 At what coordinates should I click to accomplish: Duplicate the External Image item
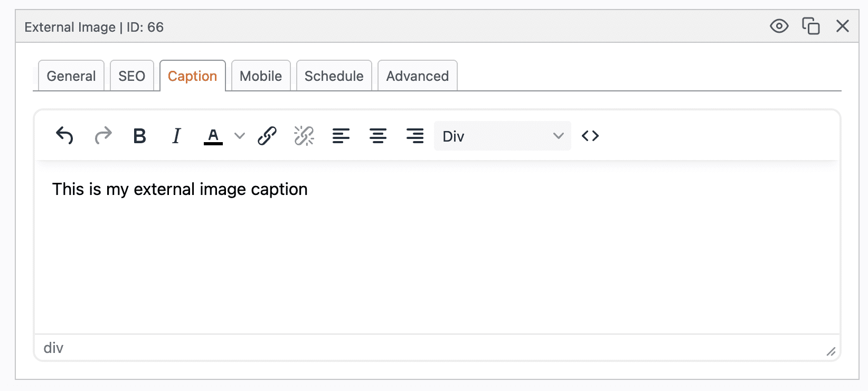coord(810,26)
